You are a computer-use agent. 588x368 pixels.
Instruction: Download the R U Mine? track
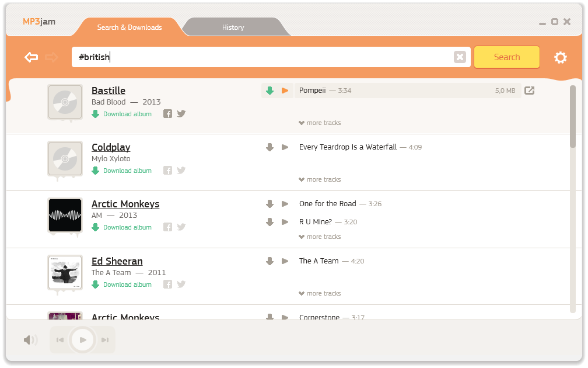tap(269, 222)
